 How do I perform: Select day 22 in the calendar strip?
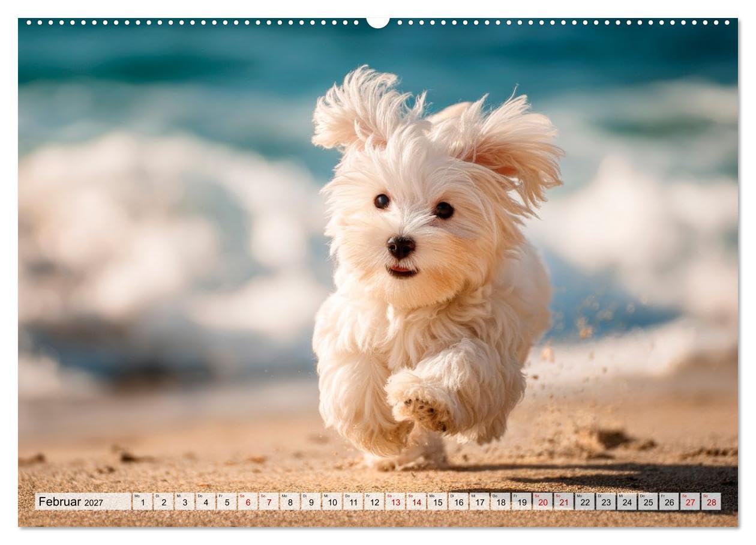click(x=584, y=502)
